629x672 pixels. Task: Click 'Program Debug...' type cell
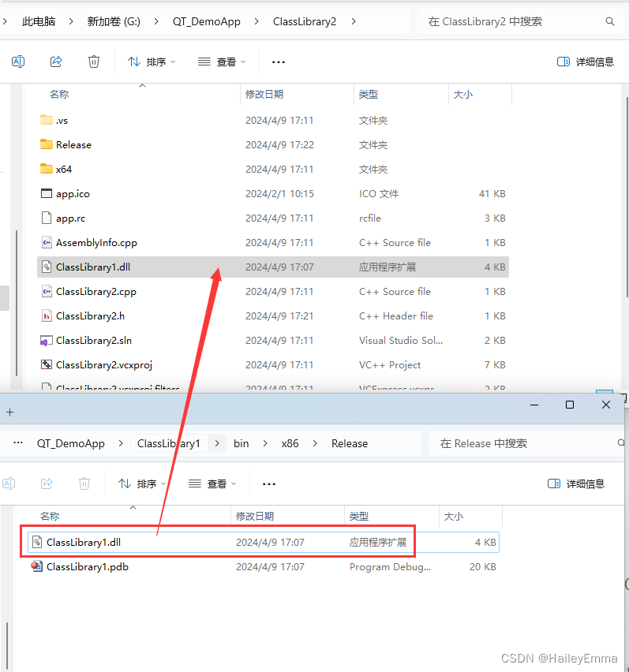click(x=390, y=566)
